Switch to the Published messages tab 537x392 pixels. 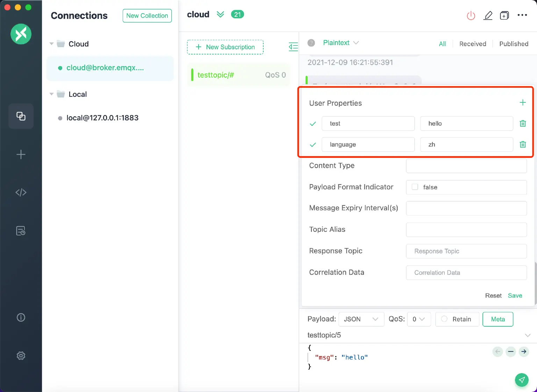coord(514,44)
